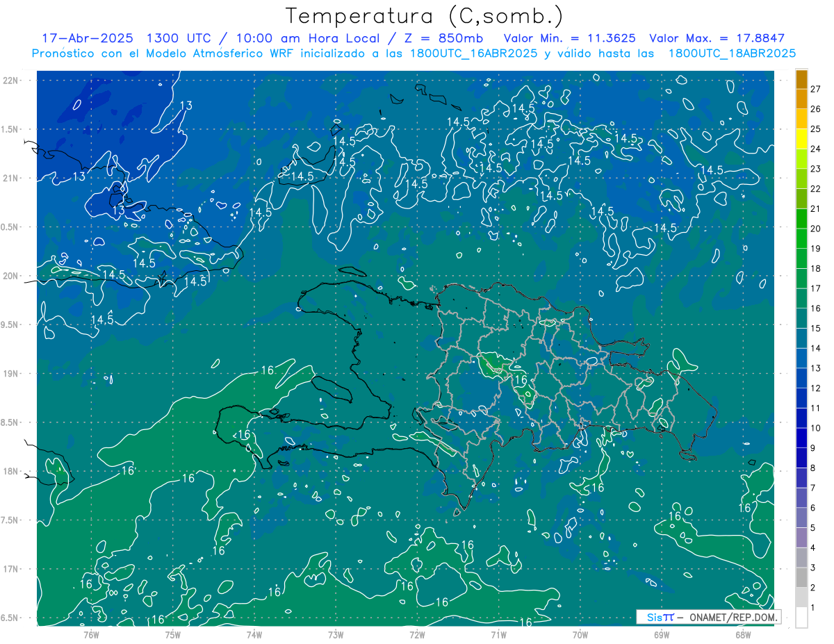This screenshot has width=834, height=644.
Task: Click the purple legend swatch labeled 6
Action: tap(801, 498)
